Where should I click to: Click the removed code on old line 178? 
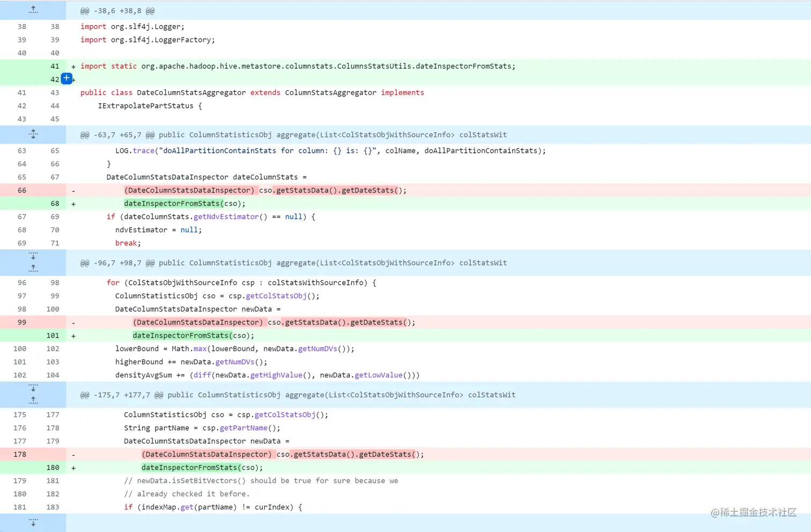coord(283,454)
